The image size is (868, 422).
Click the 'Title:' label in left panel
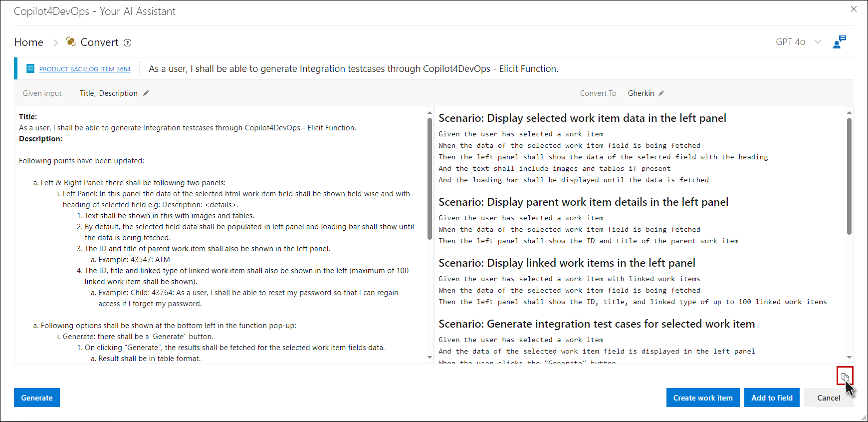point(28,117)
